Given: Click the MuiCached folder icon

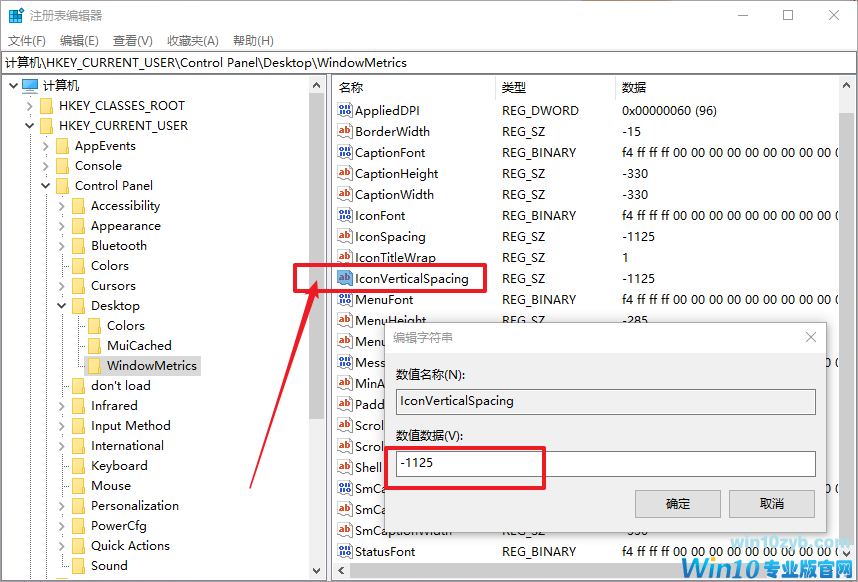Looking at the screenshot, I should [x=95, y=346].
